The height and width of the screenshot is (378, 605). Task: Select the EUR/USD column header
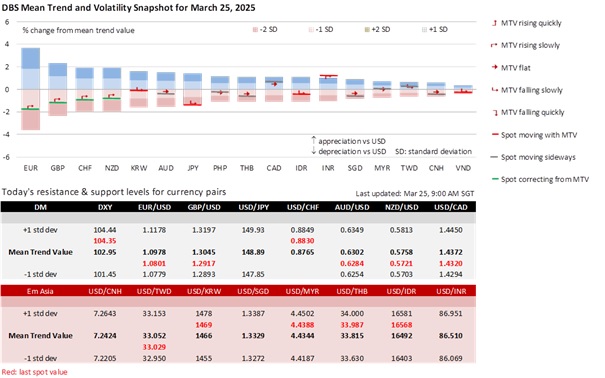(154, 207)
